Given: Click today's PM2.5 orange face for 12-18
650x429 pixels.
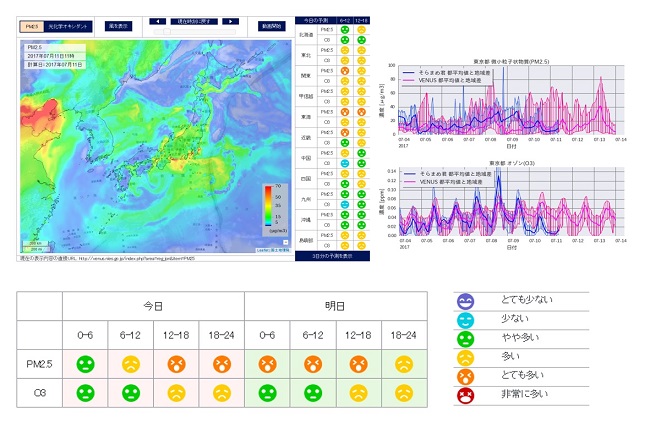Looking at the screenshot, I should coord(177,364).
